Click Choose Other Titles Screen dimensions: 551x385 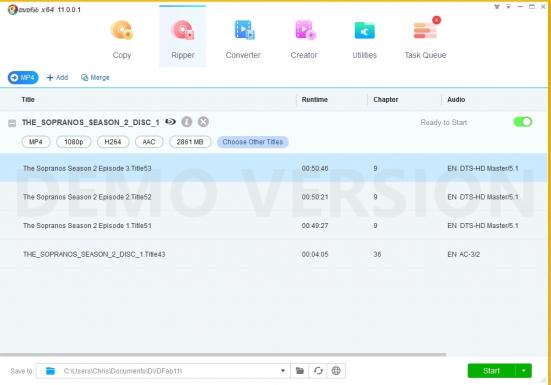coord(253,142)
